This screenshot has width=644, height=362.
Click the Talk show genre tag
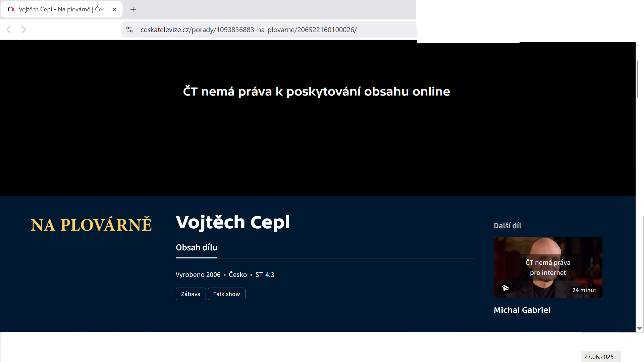point(227,294)
